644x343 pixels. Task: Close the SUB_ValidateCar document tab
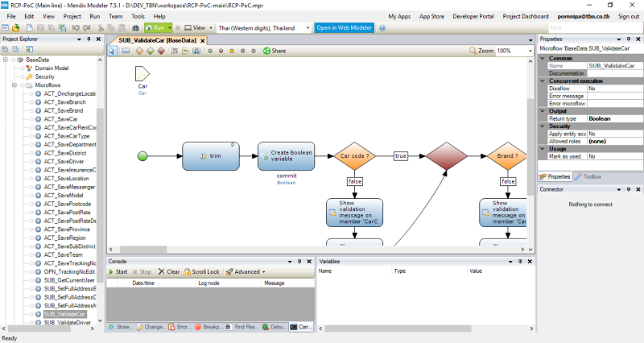[203, 41]
